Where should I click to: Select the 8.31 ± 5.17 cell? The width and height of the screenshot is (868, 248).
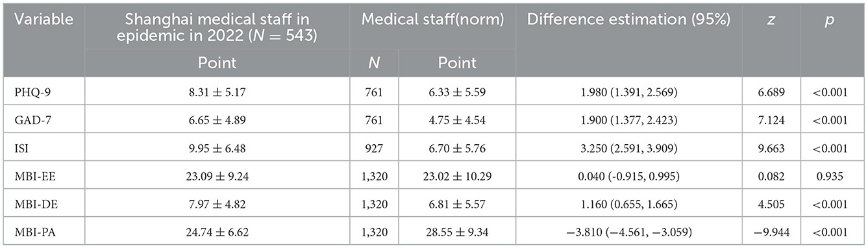click(x=214, y=93)
